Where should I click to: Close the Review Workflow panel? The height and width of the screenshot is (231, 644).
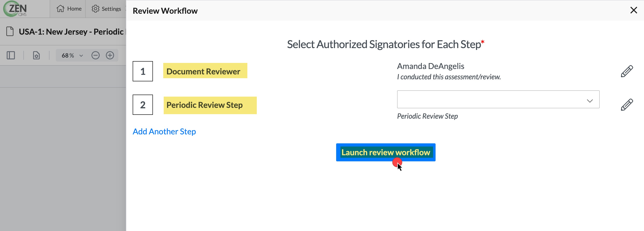(x=633, y=10)
